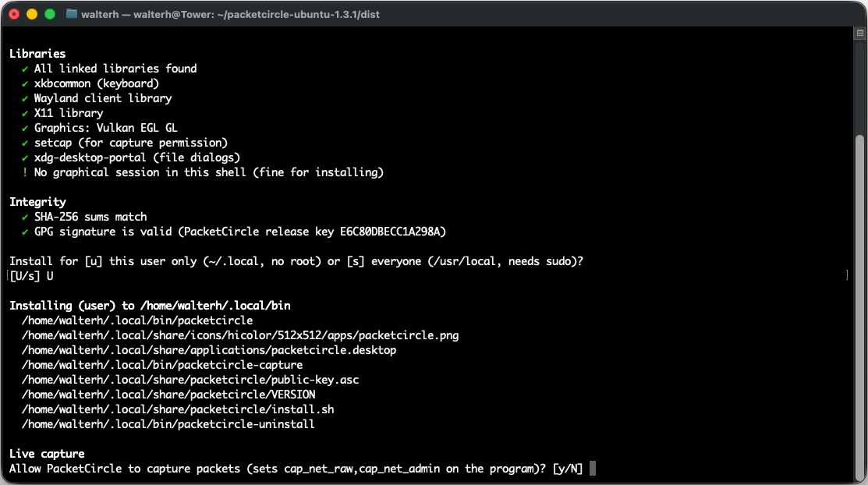Click the 'X11 library' line
This screenshot has height=485, width=868.
pos(69,113)
